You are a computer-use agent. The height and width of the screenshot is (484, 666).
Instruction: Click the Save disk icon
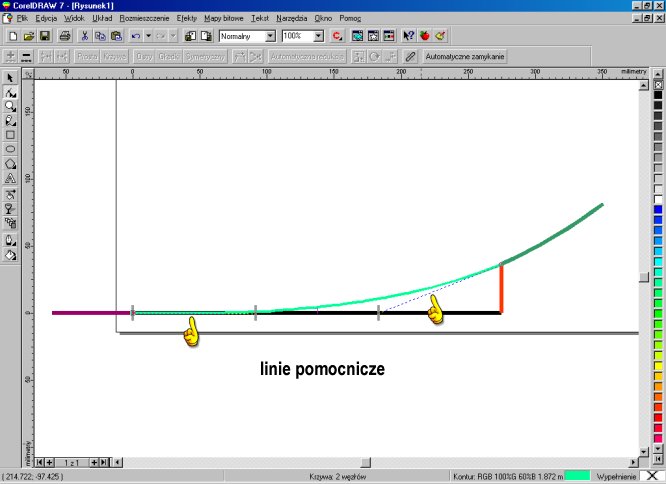(x=44, y=35)
